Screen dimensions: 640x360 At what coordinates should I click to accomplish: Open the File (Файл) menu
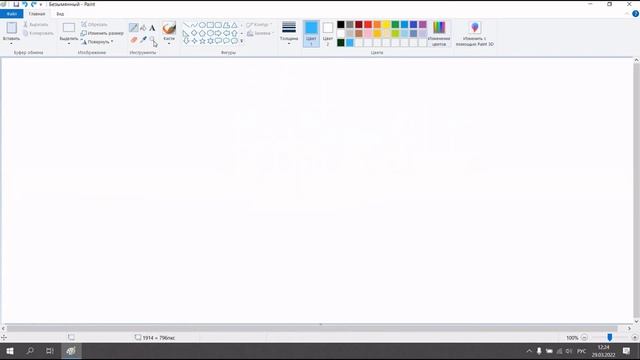[11, 14]
